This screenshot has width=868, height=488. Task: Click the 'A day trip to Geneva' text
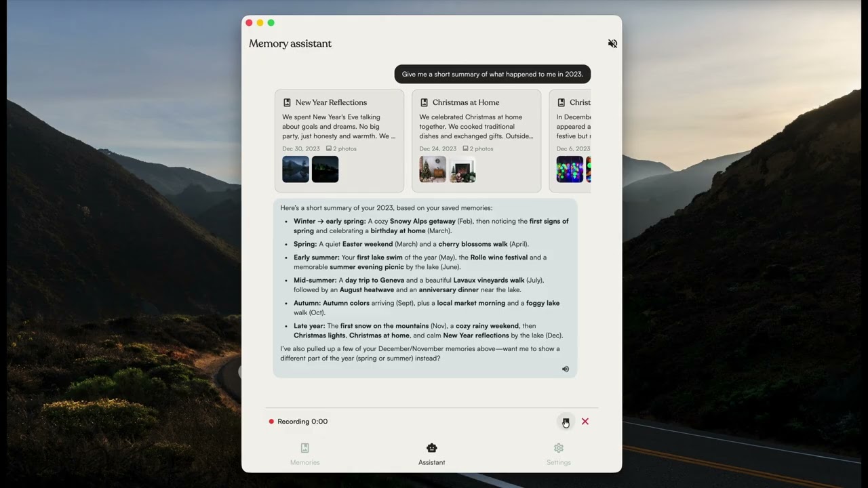[371, 280]
